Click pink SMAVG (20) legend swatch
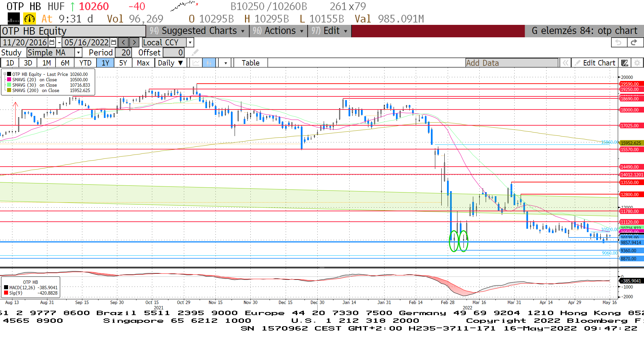The width and height of the screenshot is (644, 347). pyautogui.click(x=9, y=80)
